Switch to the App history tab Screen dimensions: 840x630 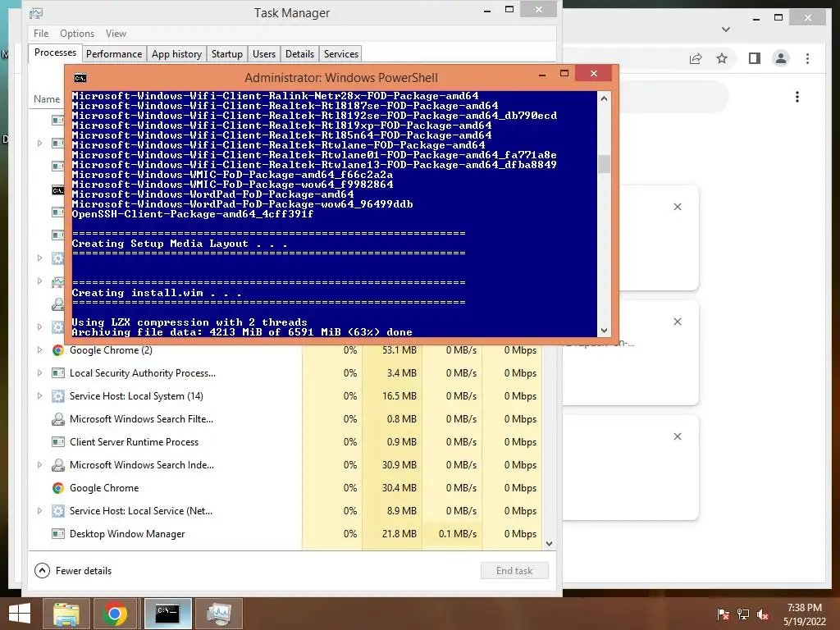[177, 53]
